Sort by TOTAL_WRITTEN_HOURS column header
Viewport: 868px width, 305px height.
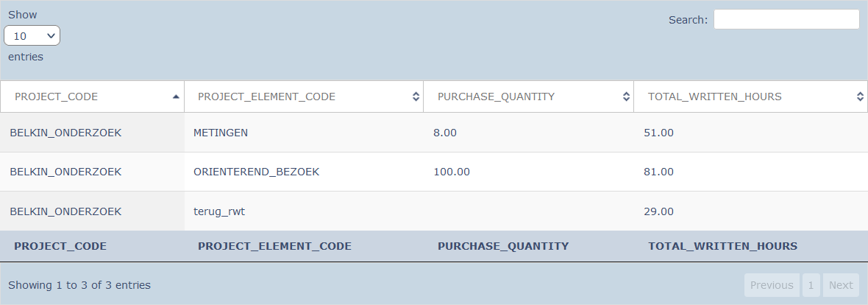point(714,97)
